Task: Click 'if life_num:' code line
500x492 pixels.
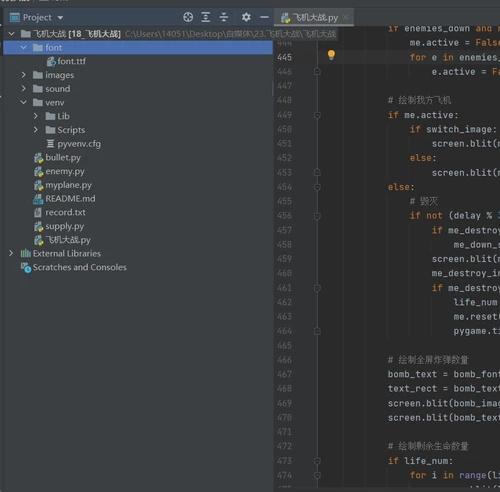Action: coord(421,461)
